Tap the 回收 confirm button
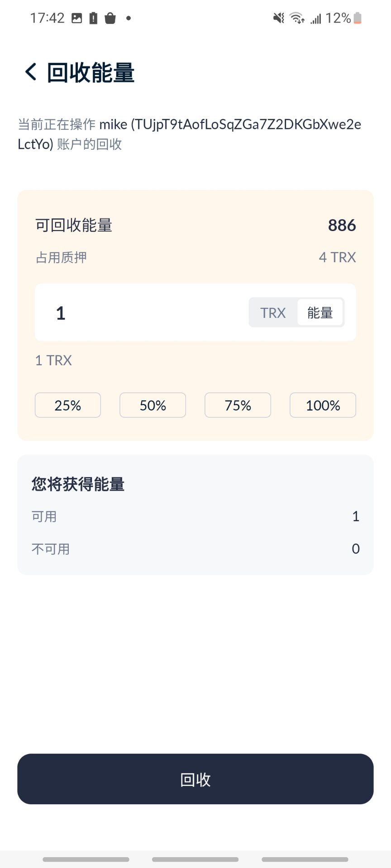 [195, 779]
